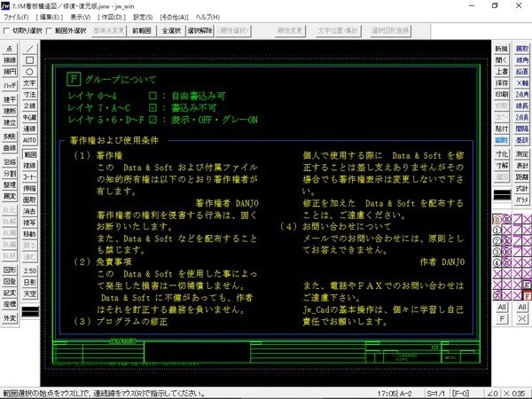Click the 選択解除 deselect button
Viewport: 532px width, 399px height.
[199, 31]
